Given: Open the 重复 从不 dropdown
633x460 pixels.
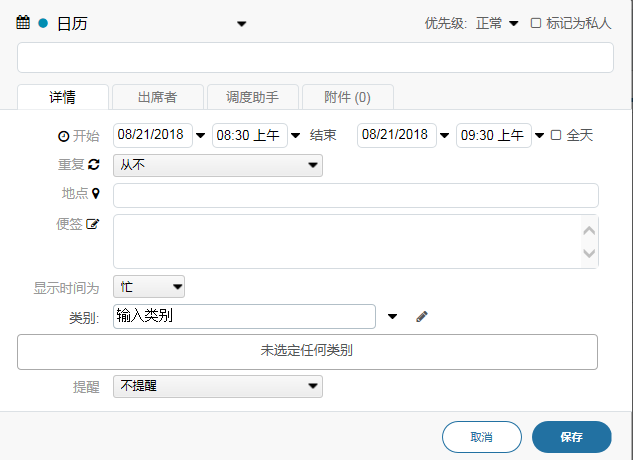Looking at the screenshot, I should [218, 165].
